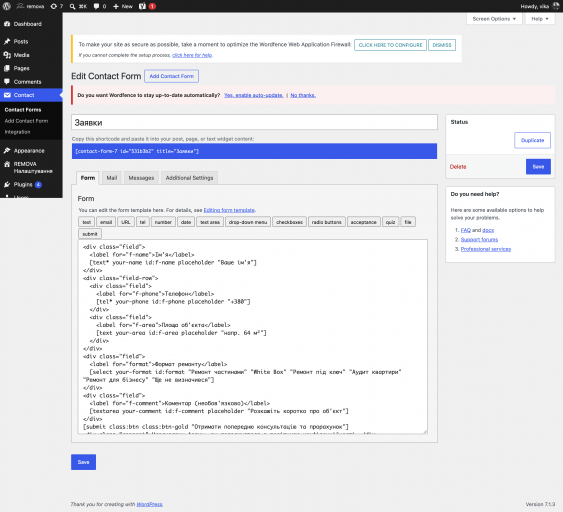Insert a submit tag
This screenshot has height=512, width=563.
pos(90,234)
